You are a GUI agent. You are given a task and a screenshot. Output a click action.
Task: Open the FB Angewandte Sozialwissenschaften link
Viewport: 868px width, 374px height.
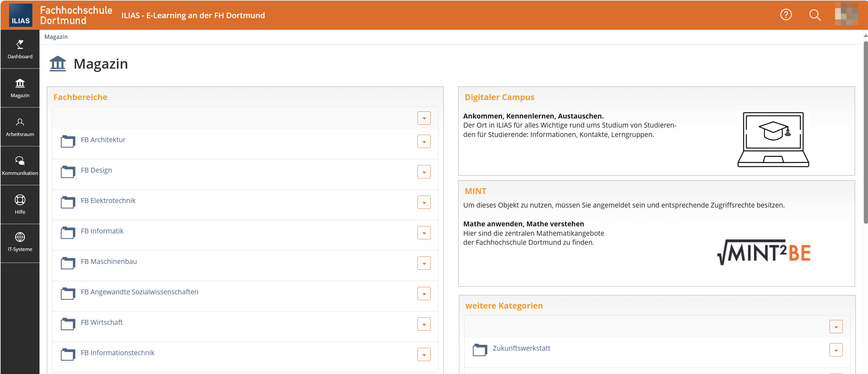[139, 292]
